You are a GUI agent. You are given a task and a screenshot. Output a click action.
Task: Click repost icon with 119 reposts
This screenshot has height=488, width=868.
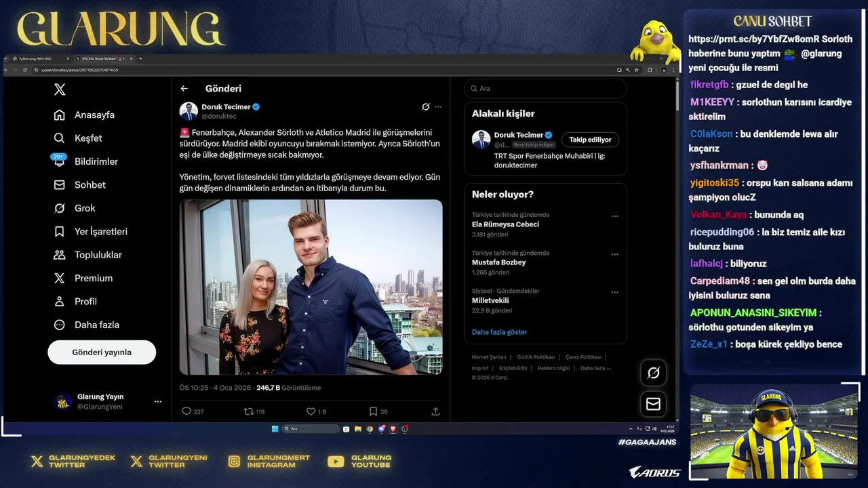(249, 411)
